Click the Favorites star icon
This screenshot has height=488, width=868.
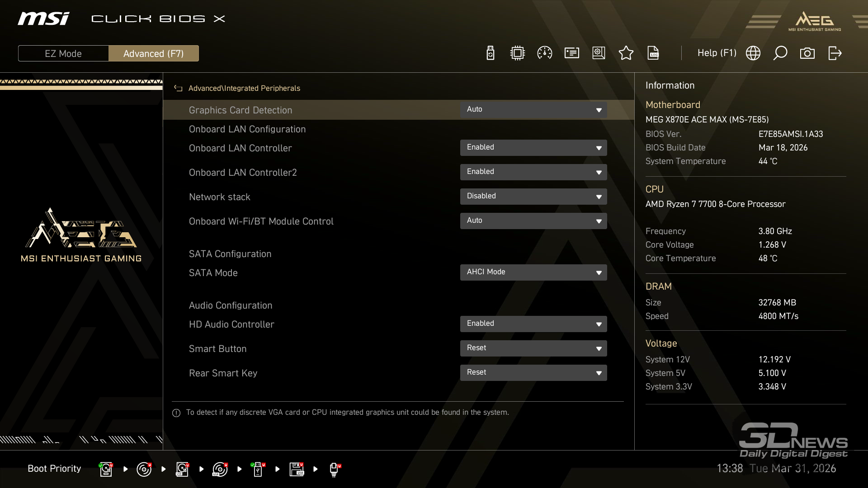626,53
